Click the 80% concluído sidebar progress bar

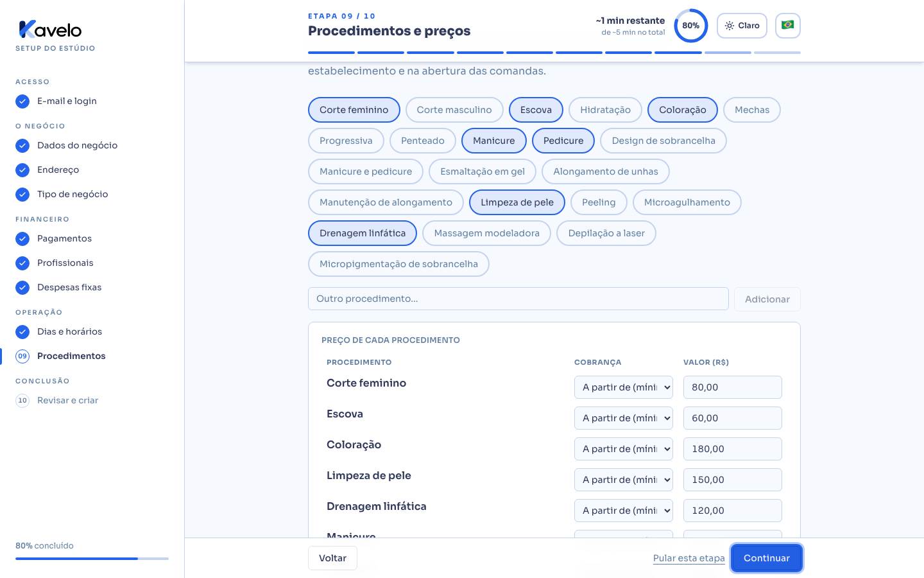(x=92, y=559)
